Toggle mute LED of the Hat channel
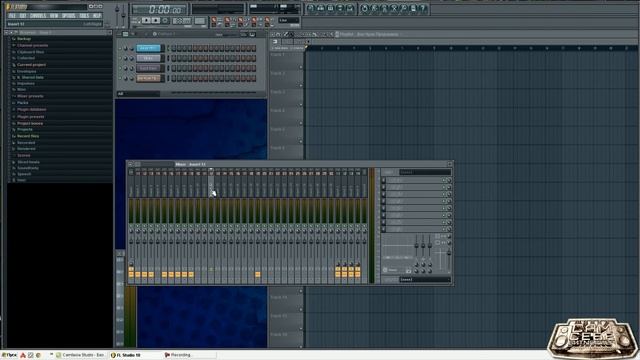 click(120, 68)
